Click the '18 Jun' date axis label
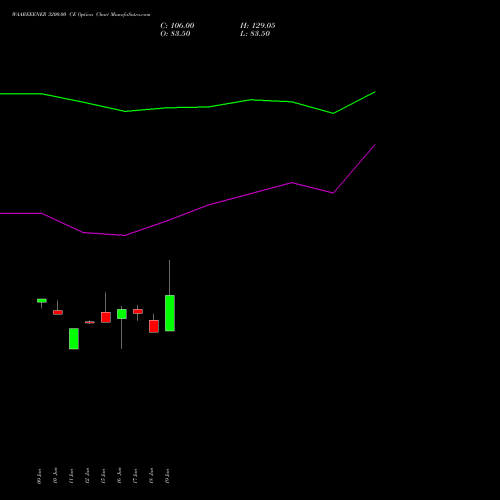This screenshot has width=500, height=500. 152,476
